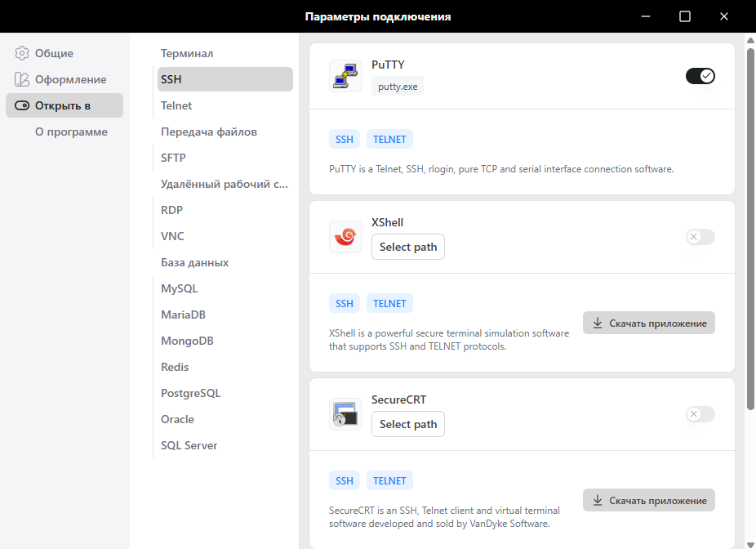Select the SSH protocol entry
The height and width of the screenshot is (549, 756).
tap(225, 79)
